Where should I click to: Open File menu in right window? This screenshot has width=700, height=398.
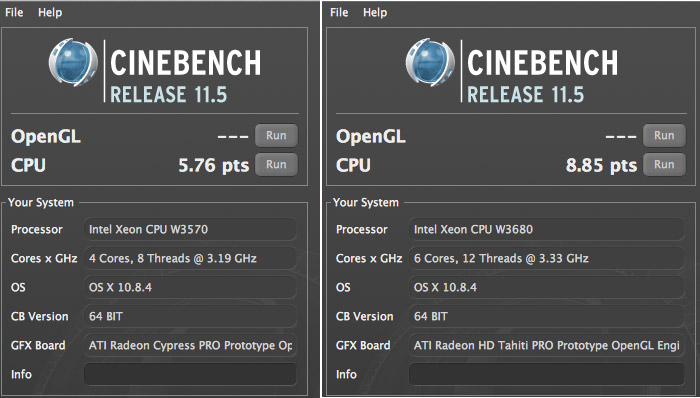click(x=339, y=12)
